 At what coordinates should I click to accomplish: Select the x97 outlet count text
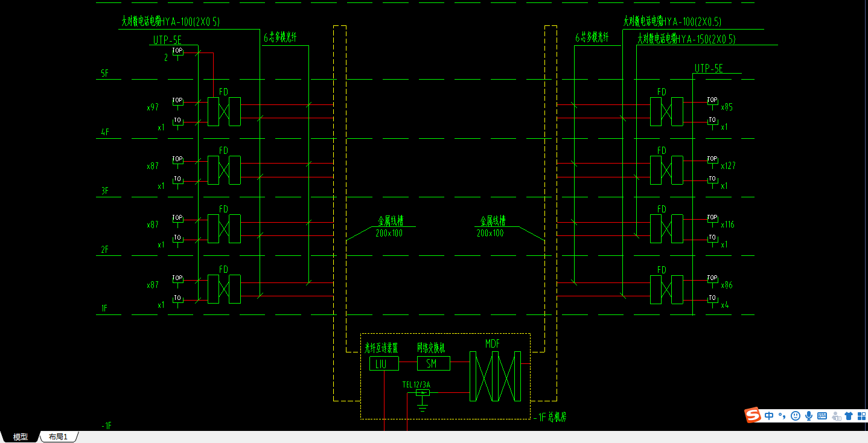[153, 107]
